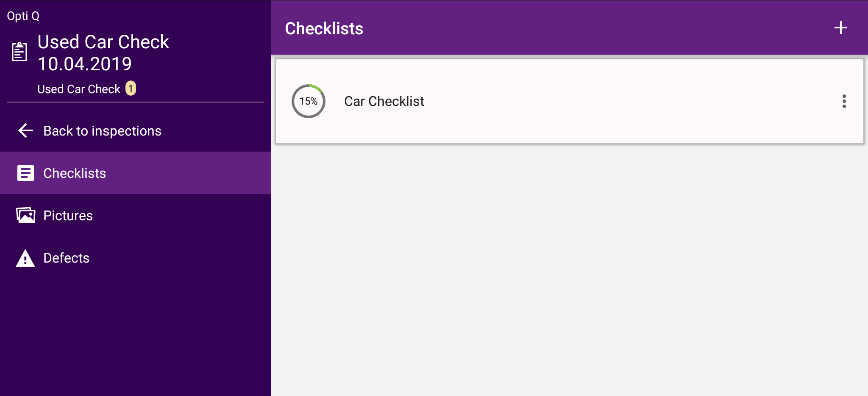Screen dimensions: 868x396
Task: Click the Opti Q app label
Action: coord(23,15)
